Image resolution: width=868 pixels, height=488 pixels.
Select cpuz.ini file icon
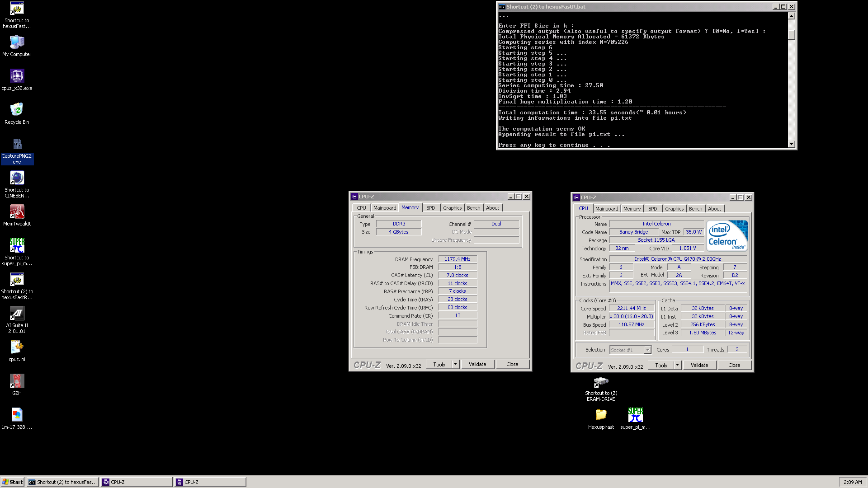(17, 351)
